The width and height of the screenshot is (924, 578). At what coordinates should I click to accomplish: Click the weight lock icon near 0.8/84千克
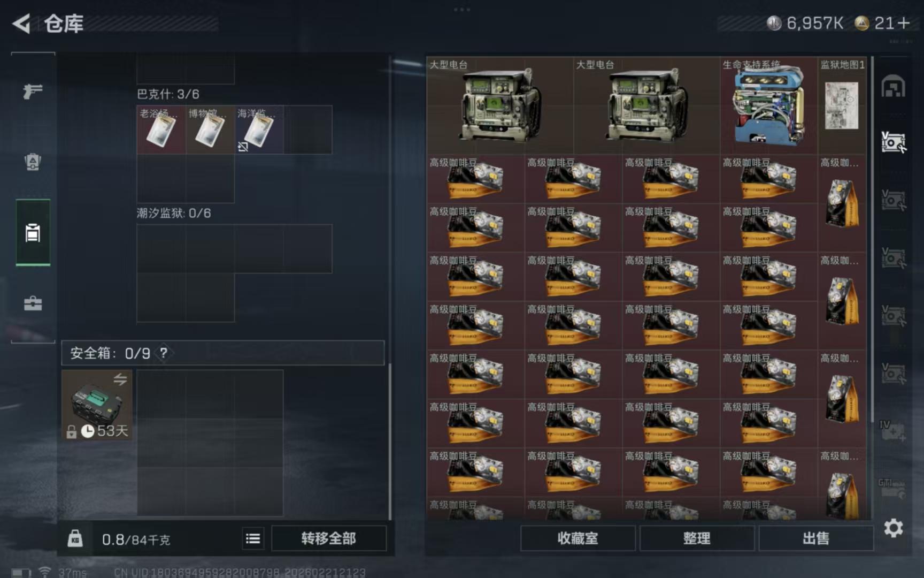pos(75,538)
